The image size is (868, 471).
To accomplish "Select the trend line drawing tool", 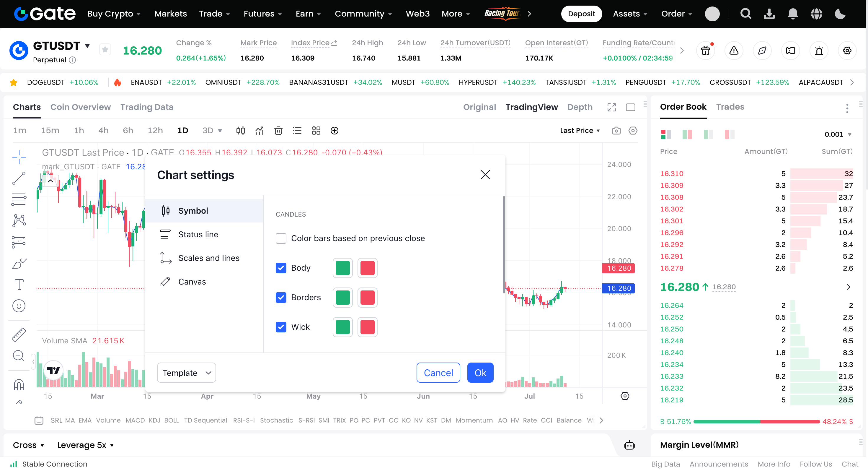I will coord(19,178).
